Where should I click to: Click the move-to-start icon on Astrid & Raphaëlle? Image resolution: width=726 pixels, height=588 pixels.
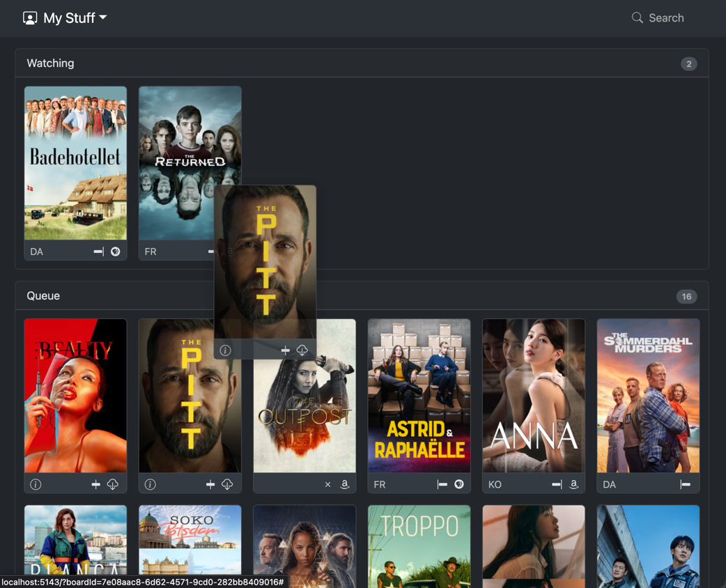click(x=442, y=484)
